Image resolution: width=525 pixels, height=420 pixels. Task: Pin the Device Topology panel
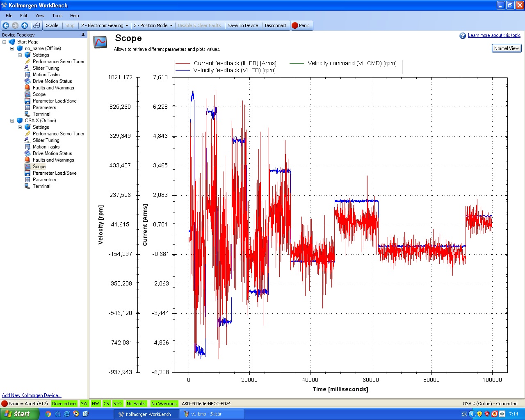point(83,35)
